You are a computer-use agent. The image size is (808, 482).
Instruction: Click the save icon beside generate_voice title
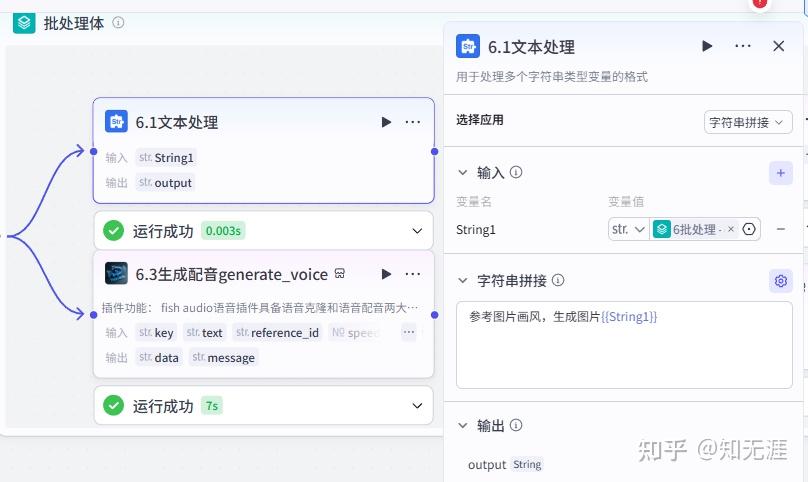point(340,274)
